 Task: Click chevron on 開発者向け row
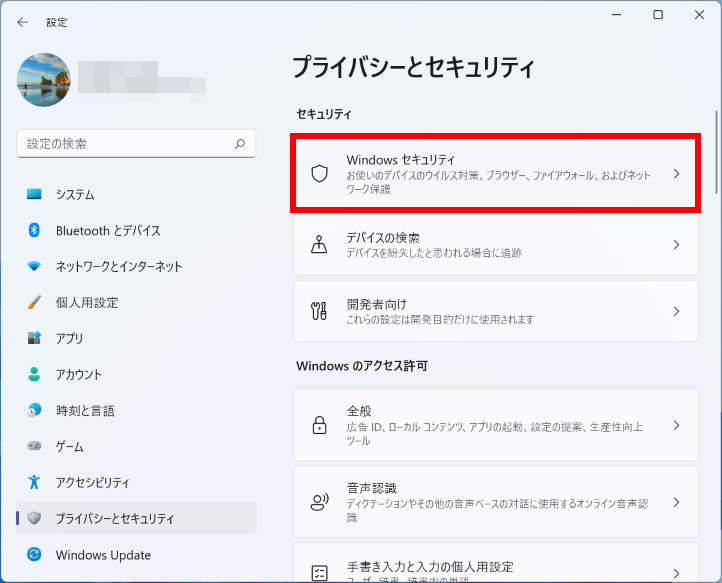pos(676,311)
